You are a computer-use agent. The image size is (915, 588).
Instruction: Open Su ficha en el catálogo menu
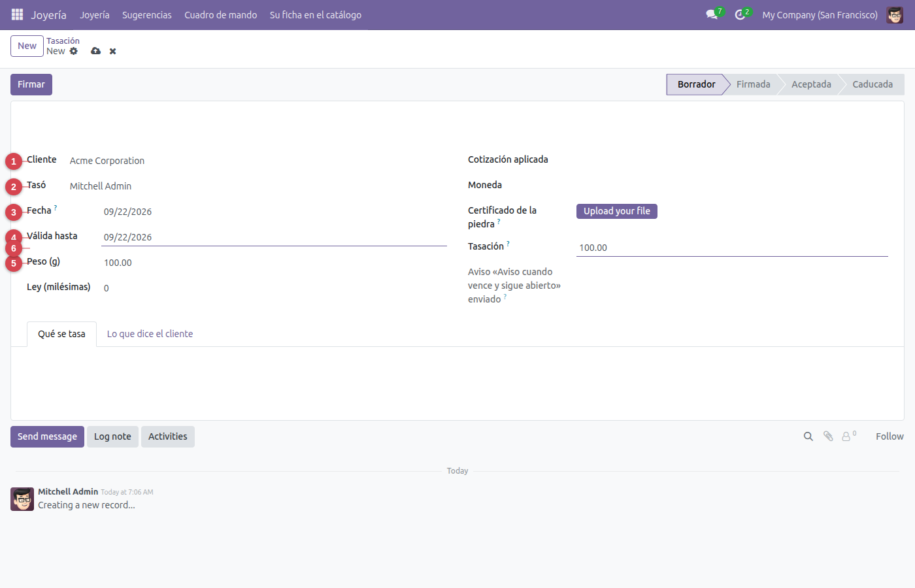pos(316,14)
